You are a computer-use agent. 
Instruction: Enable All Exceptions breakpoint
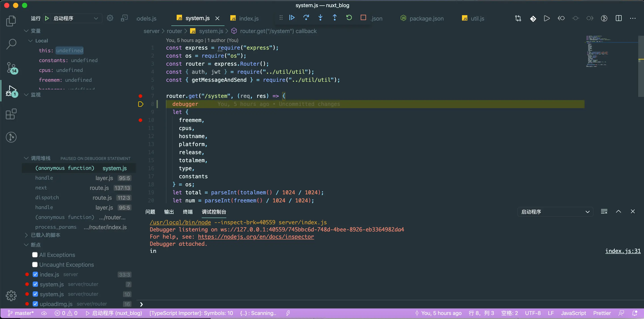pos(35,255)
